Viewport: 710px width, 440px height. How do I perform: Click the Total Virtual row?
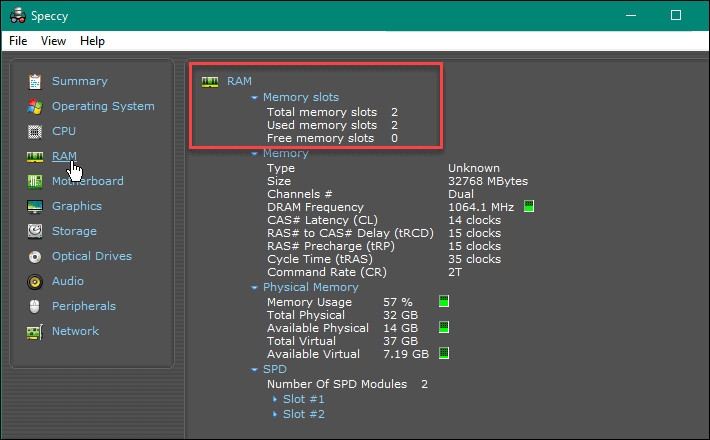(x=342, y=341)
